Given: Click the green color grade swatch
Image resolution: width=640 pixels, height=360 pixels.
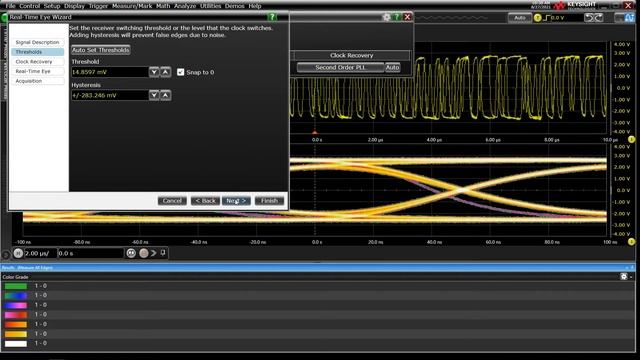Looking at the screenshot, I should click(x=16, y=286).
